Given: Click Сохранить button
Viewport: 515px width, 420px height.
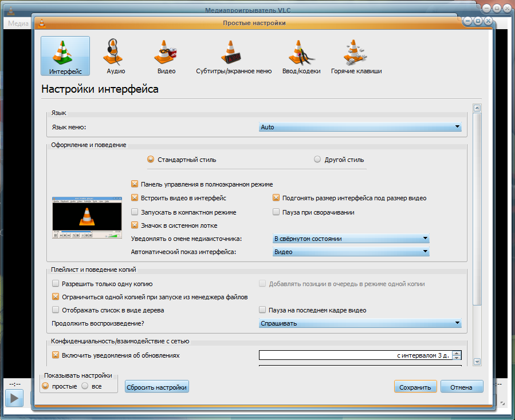Looking at the screenshot, I should [415, 387].
